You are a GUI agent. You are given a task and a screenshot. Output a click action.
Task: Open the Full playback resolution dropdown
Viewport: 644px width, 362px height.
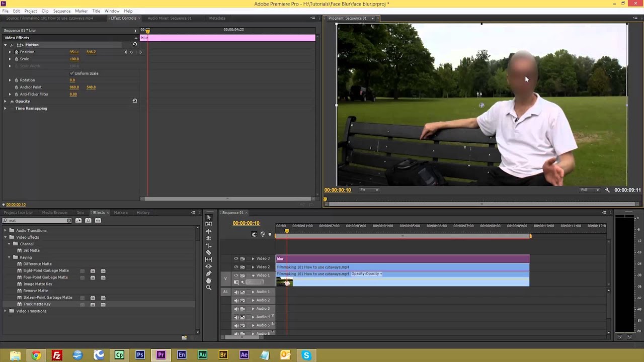point(590,190)
